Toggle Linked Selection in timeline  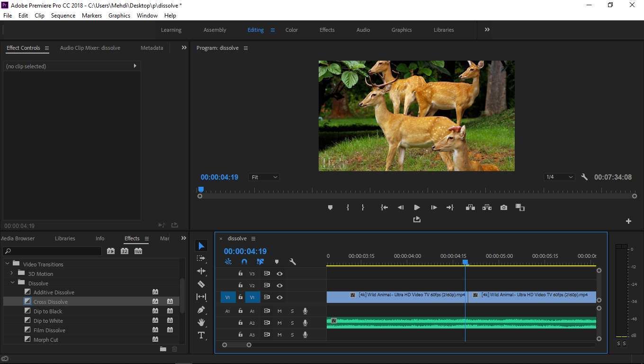click(x=260, y=262)
